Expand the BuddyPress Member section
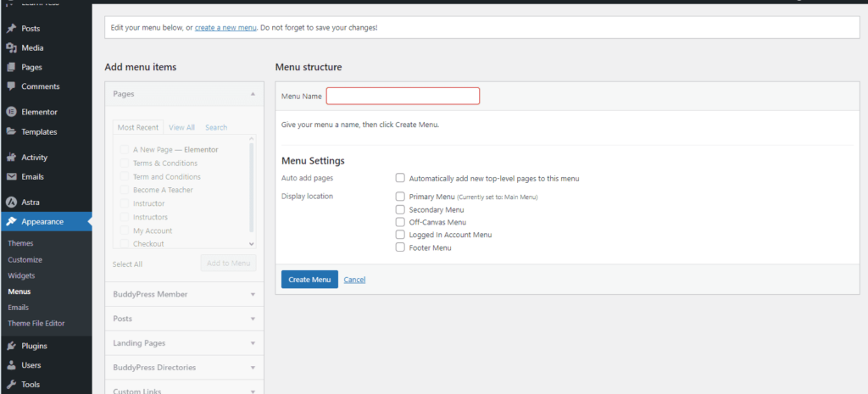 [253, 295]
